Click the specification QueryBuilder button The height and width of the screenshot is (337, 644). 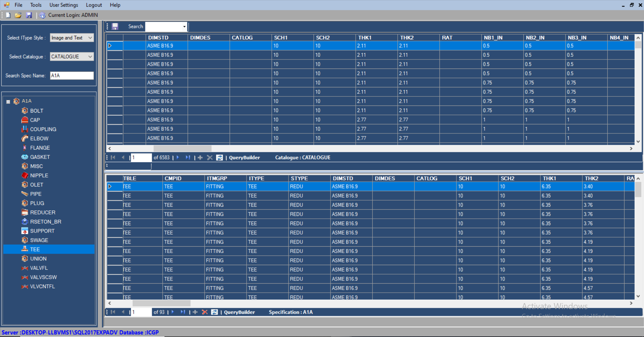(239, 312)
